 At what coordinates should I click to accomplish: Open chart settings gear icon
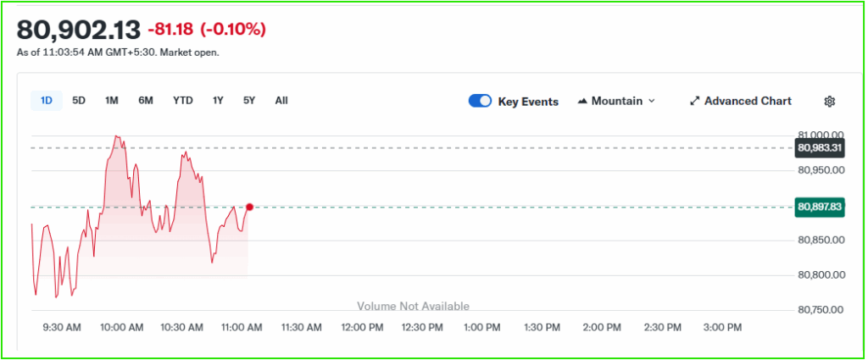[x=829, y=101]
